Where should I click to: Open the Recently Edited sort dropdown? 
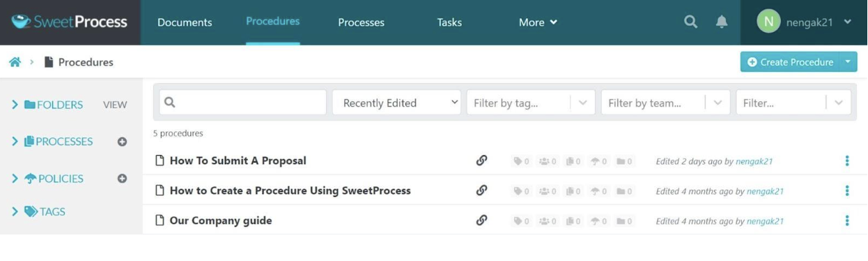pyautogui.click(x=396, y=103)
